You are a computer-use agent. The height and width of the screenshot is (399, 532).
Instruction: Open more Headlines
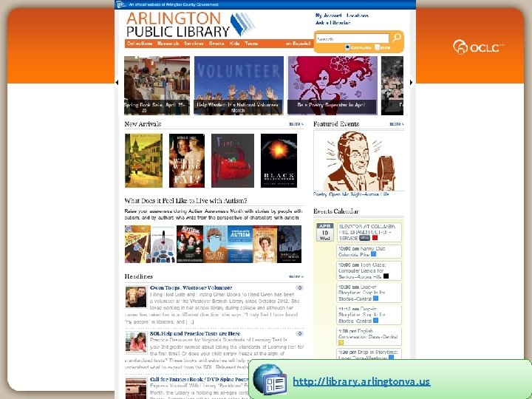296,277
